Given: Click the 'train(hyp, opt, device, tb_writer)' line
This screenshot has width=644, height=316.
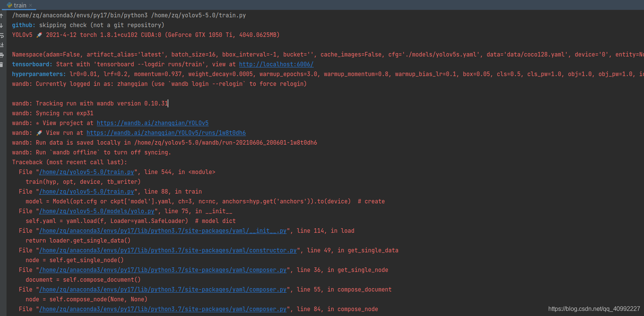Looking at the screenshot, I should (x=83, y=182).
